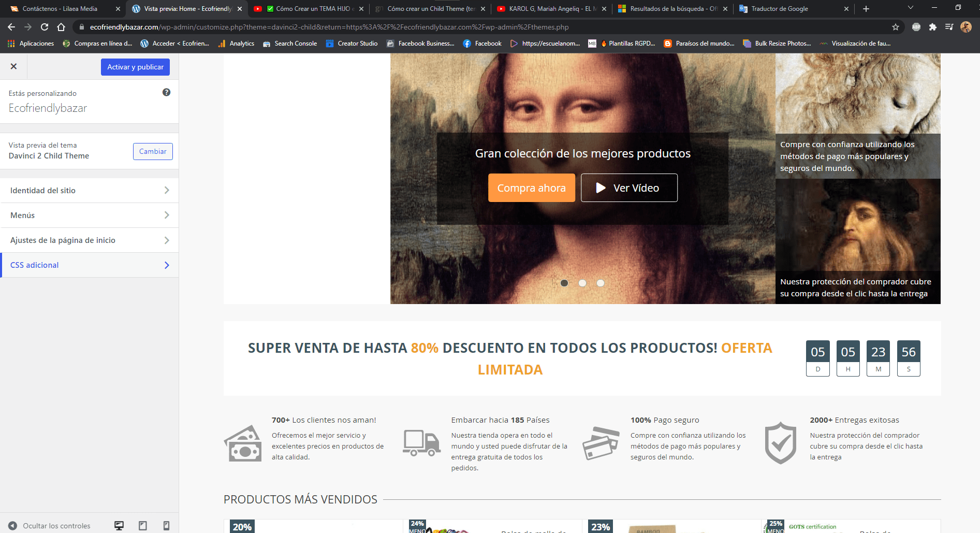This screenshot has width=980, height=533.
Task: Open the Chrome profile avatar
Action: point(966,27)
